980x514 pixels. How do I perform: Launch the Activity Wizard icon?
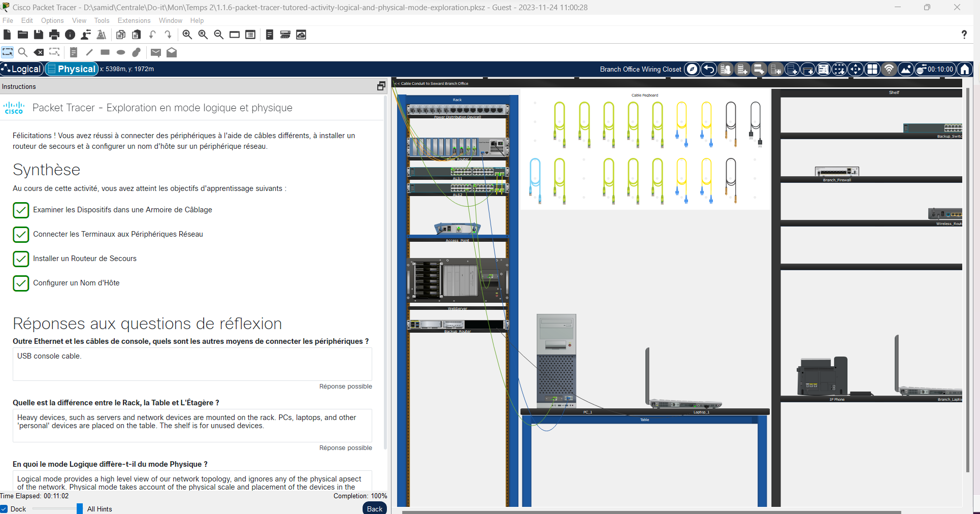coord(102,35)
